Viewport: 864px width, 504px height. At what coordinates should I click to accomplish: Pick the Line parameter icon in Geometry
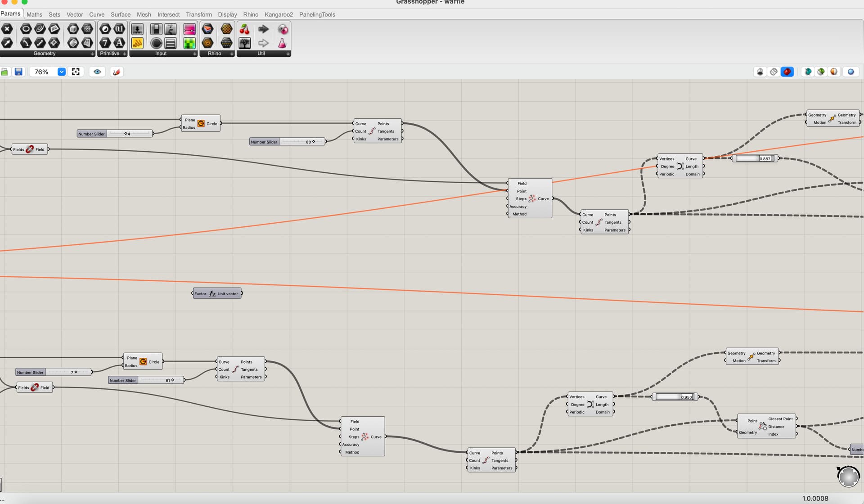(x=40, y=43)
